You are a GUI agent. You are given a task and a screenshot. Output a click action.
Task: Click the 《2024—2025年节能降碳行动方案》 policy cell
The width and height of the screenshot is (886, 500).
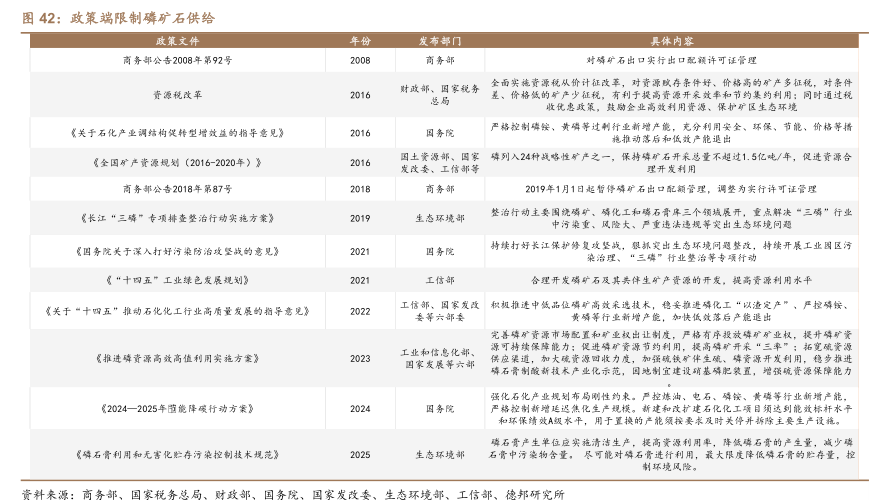click(177, 408)
